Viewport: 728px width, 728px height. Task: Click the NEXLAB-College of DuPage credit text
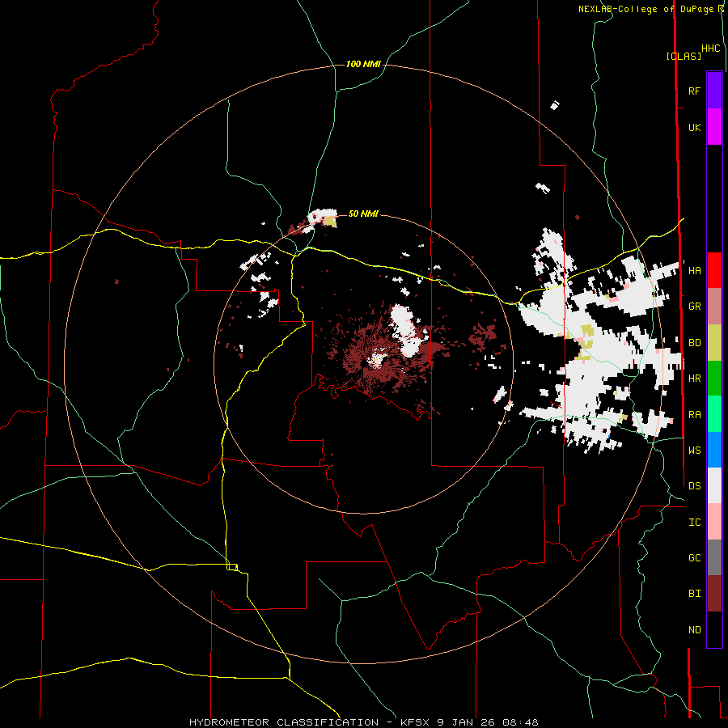[646, 9]
